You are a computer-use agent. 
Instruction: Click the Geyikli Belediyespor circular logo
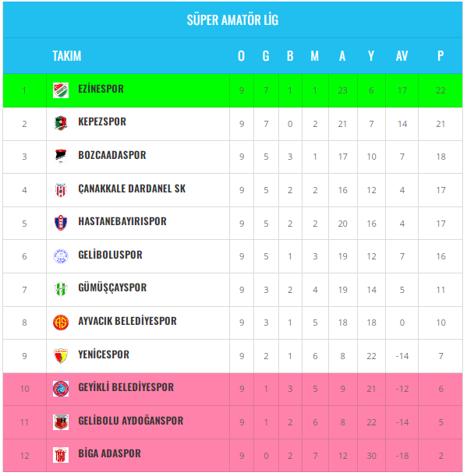pos(61,389)
